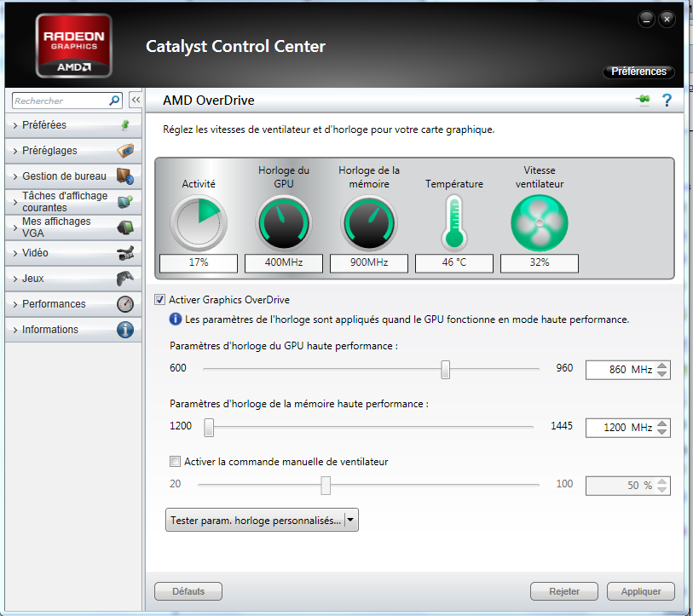Click the fan speed slider thumb
The height and width of the screenshot is (616, 693).
[x=326, y=485]
